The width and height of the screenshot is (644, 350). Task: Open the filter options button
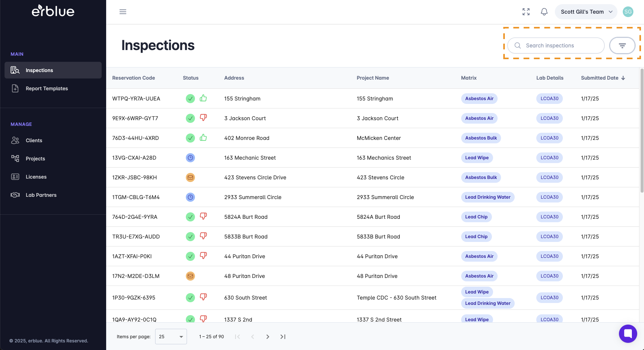pyautogui.click(x=622, y=46)
